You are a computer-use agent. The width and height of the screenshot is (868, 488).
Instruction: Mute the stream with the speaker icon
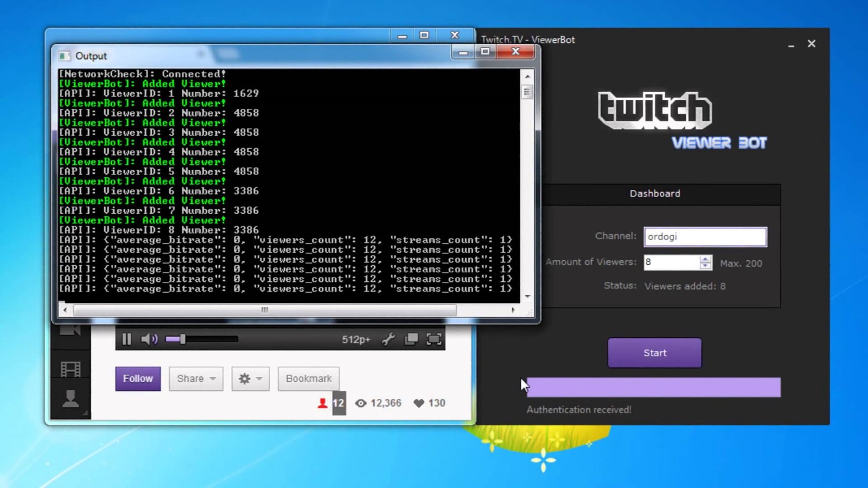[149, 339]
